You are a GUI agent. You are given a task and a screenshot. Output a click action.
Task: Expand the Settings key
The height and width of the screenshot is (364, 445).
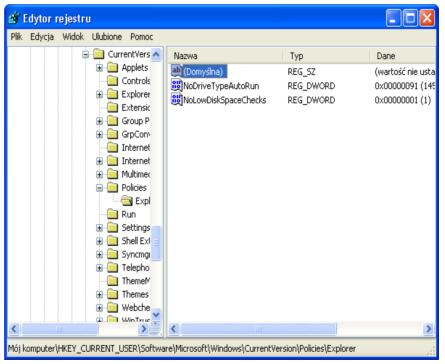pyautogui.click(x=99, y=228)
